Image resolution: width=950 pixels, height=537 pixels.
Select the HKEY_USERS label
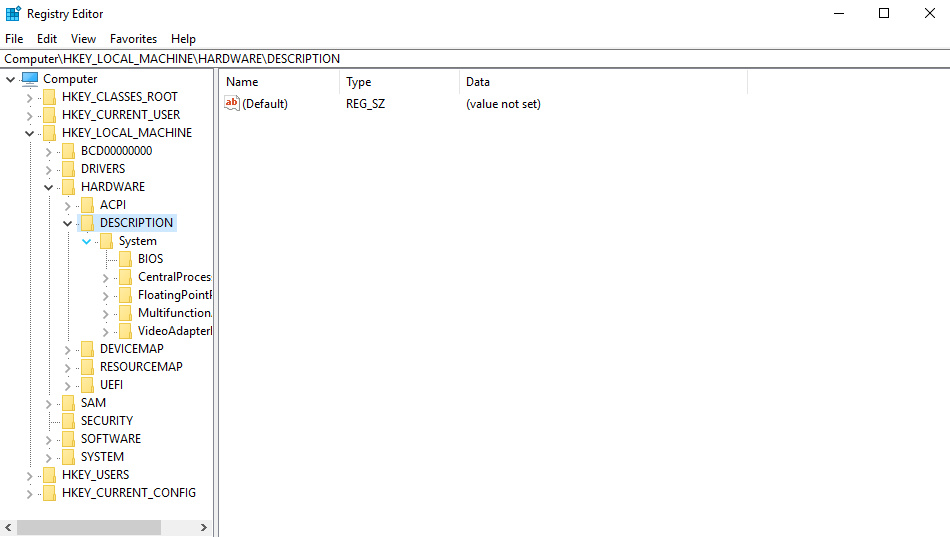click(x=96, y=475)
